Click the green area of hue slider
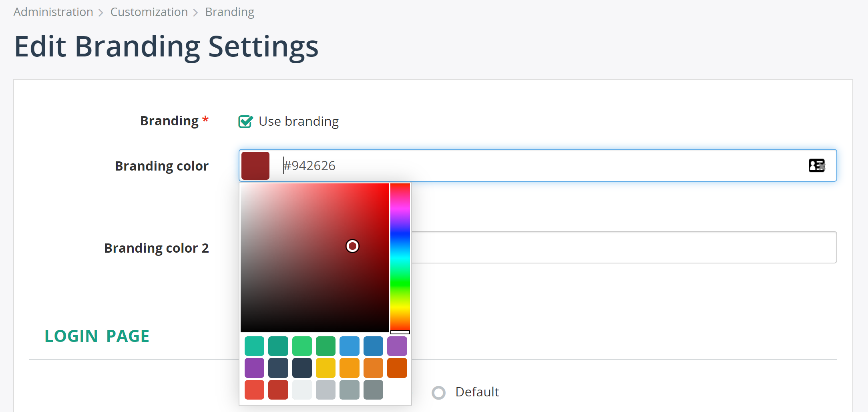 click(x=400, y=282)
